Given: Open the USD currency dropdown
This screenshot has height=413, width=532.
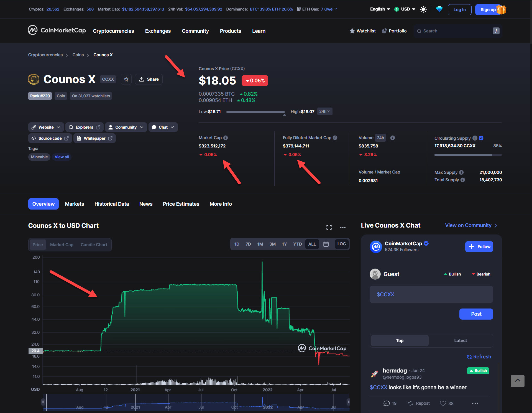Looking at the screenshot, I should click(405, 9).
